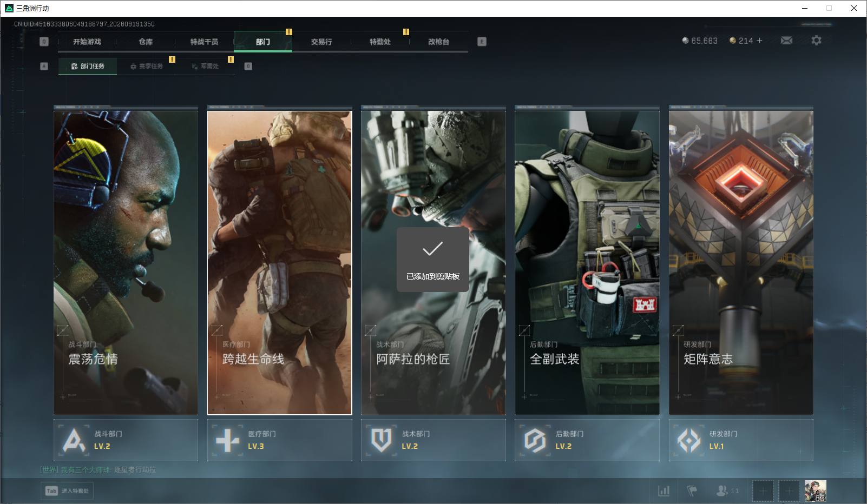Open the world chat message line
Screen dimensions: 867x504
click(98, 469)
